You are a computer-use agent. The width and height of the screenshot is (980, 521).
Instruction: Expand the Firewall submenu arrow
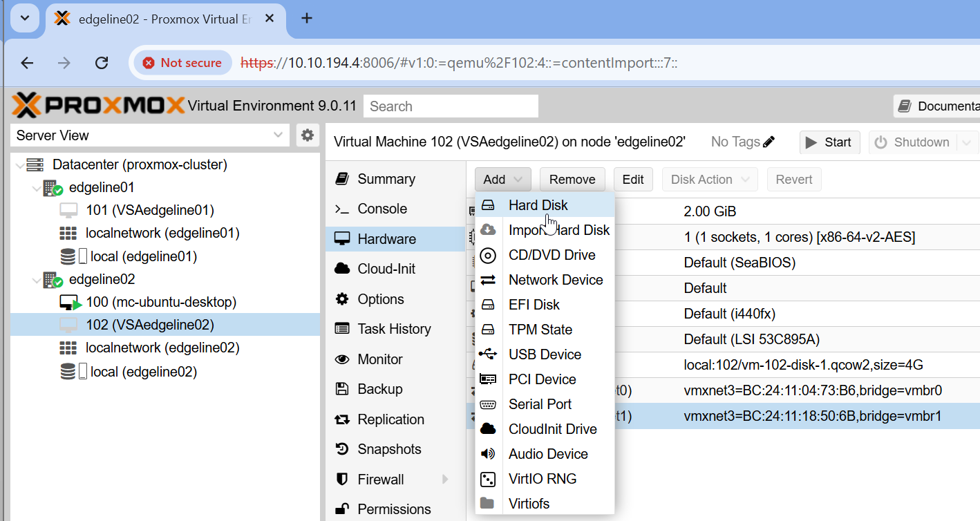tap(444, 480)
